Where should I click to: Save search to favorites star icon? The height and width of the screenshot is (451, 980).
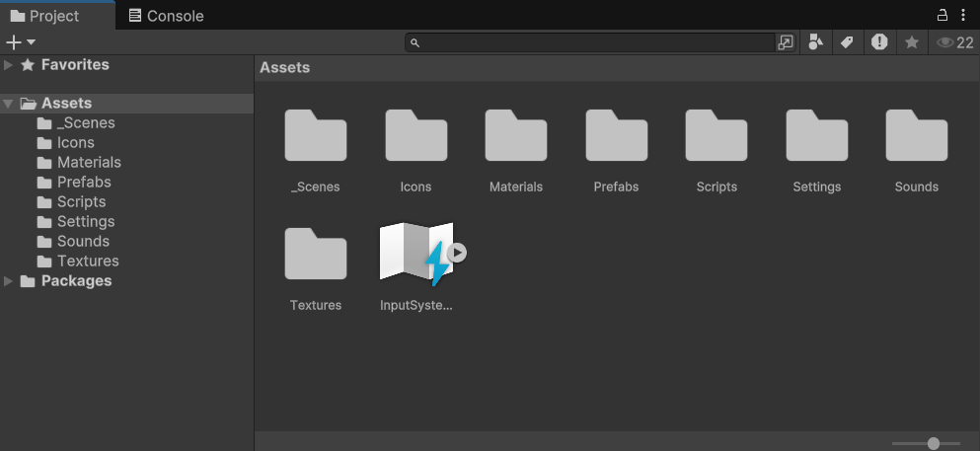tap(912, 42)
